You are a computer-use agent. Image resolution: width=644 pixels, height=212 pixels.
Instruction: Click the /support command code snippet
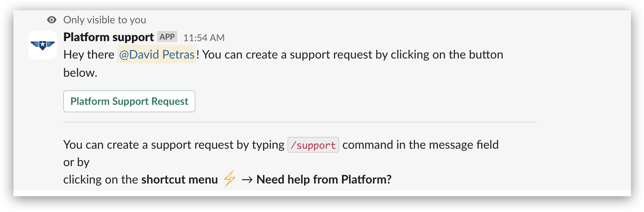313,145
